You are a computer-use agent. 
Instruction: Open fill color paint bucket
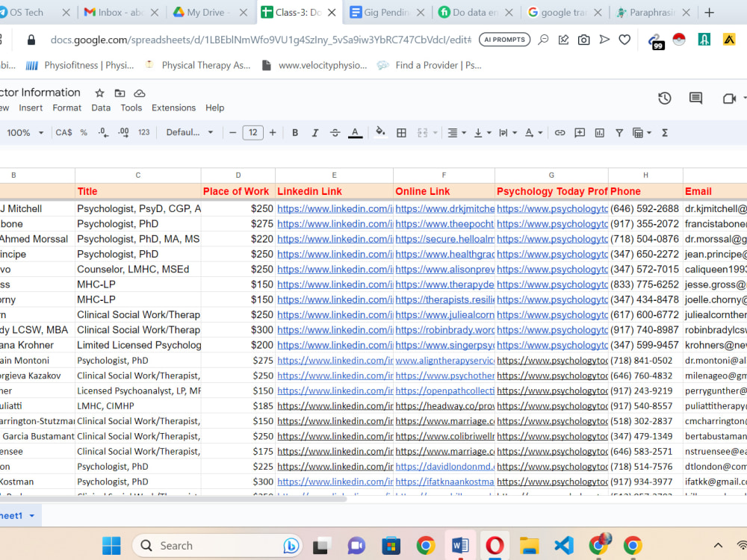click(380, 132)
